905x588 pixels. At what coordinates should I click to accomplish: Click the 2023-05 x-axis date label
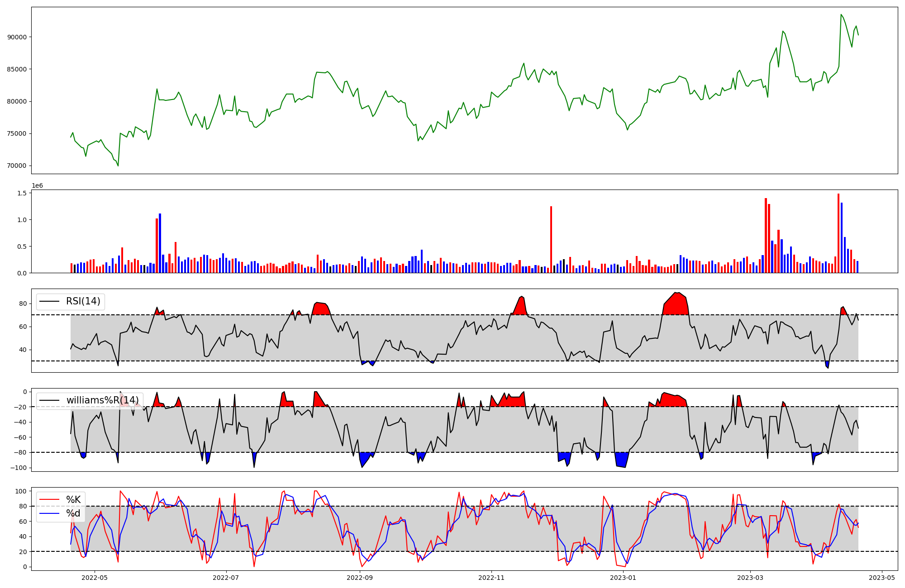tap(882, 578)
